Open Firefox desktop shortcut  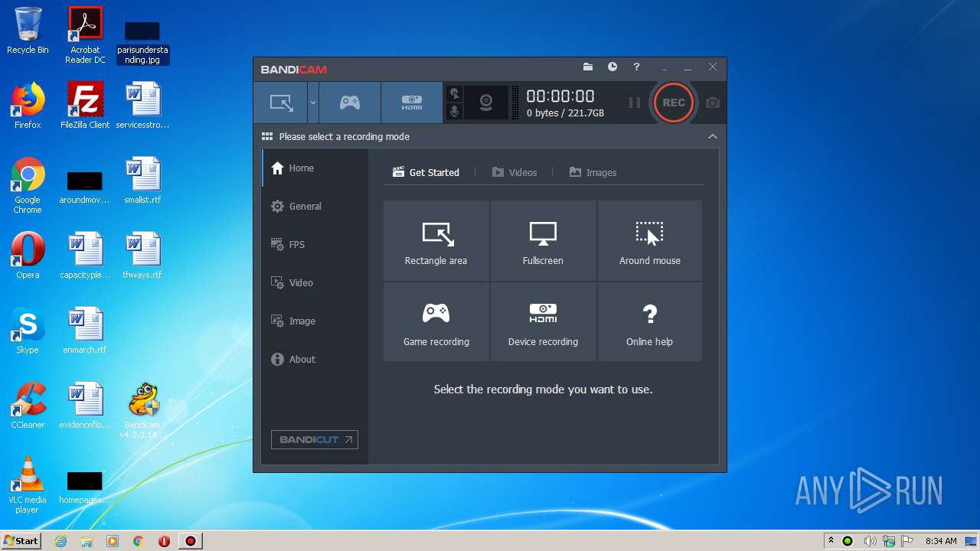coord(28,106)
